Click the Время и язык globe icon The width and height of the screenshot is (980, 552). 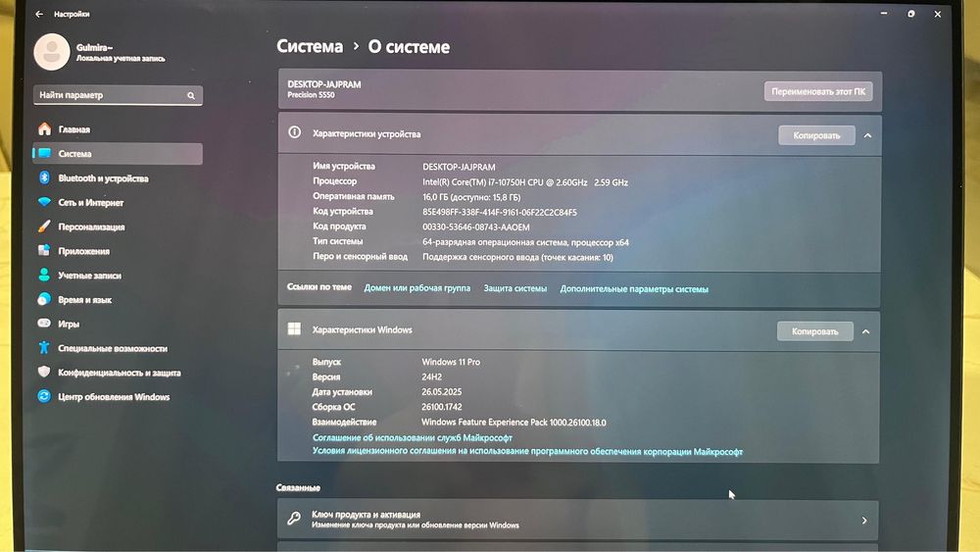44,299
